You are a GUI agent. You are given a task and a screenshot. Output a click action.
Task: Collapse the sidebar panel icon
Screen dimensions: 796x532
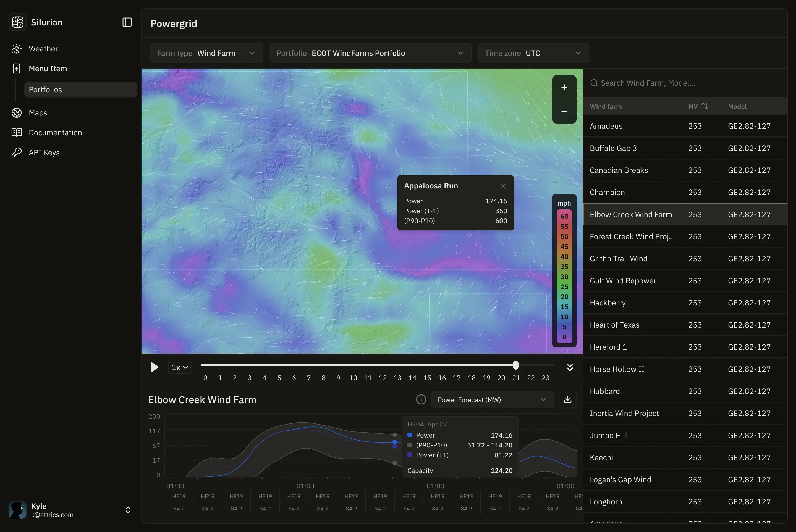[127, 22]
